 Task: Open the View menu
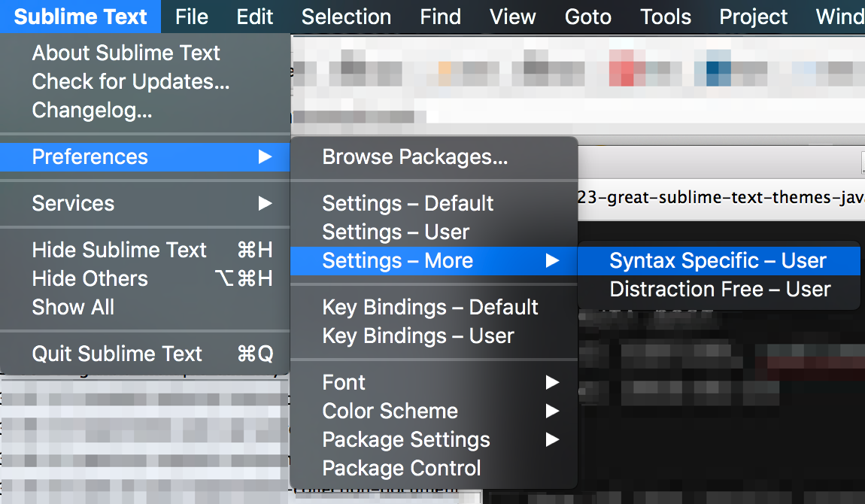[512, 17]
